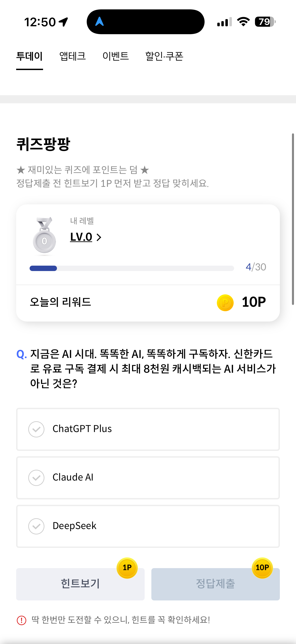Viewport: 296px width, 644px height.
Task: Tap the silver level medal icon
Action: coord(44,236)
